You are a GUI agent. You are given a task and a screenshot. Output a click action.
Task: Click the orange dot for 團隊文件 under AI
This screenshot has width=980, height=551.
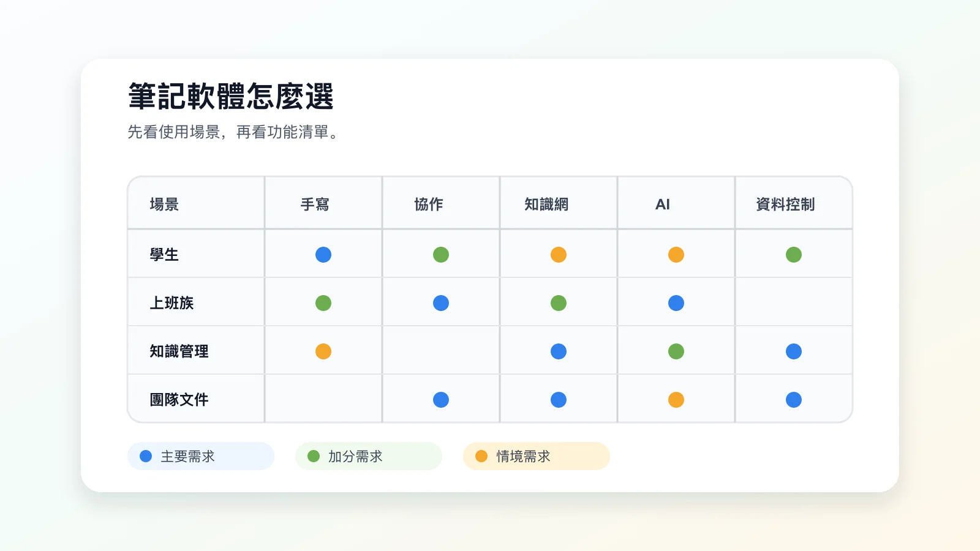pos(676,400)
